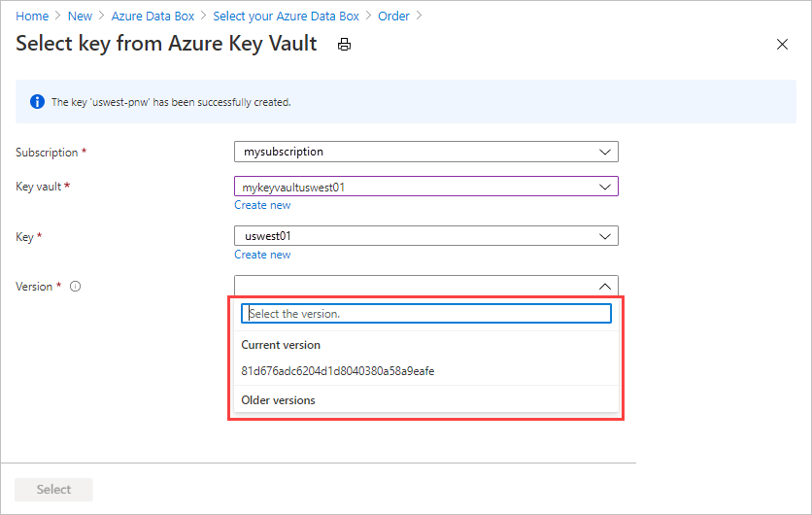Go to Home breadcrumb

tap(32, 17)
